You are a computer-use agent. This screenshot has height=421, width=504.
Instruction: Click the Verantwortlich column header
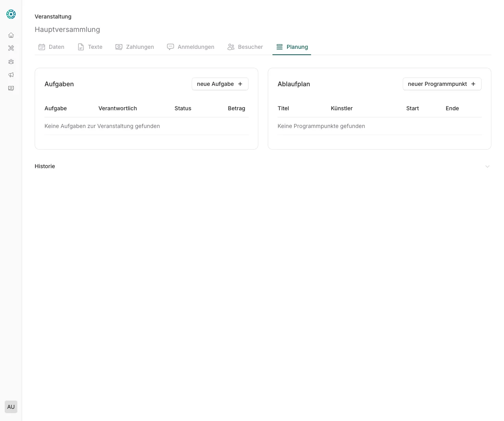(118, 108)
